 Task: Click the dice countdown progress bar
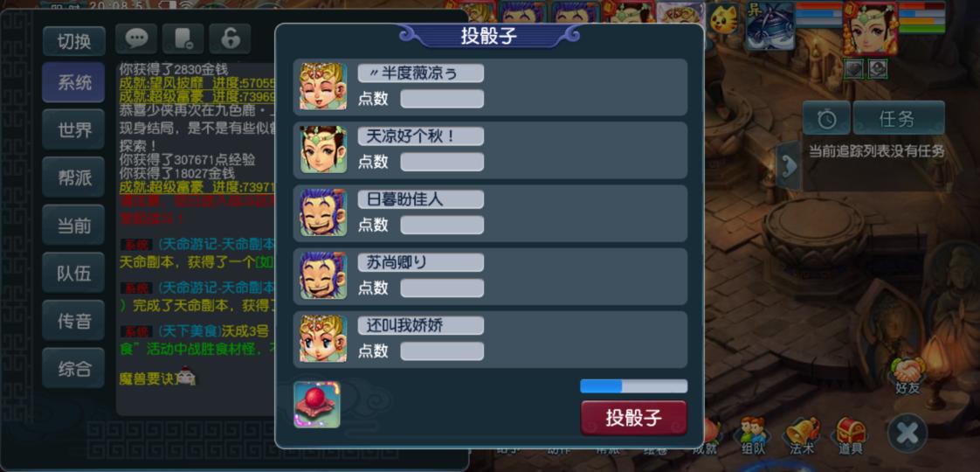coord(634,385)
